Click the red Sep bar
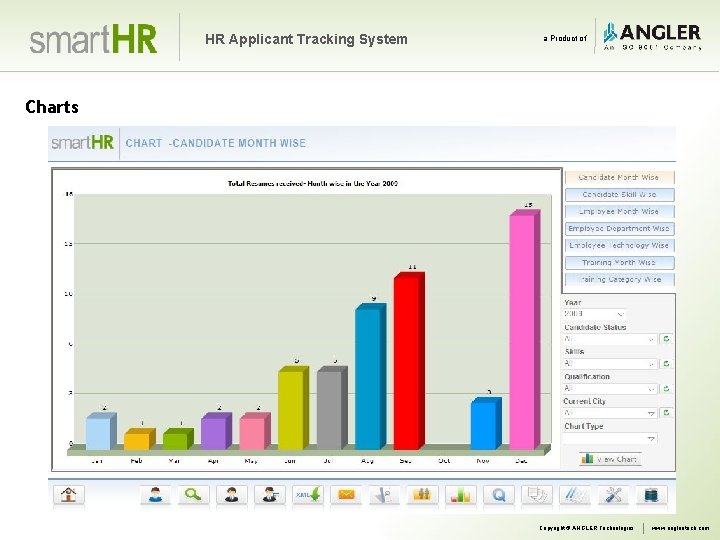This screenshot has height=540, width=720. click(409, 361)
